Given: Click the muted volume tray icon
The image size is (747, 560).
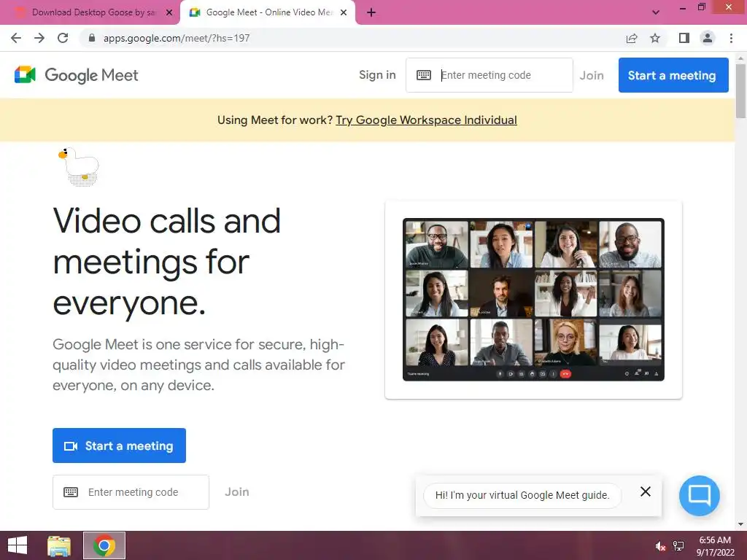Looking at the screenshot, I should [659, 545].
